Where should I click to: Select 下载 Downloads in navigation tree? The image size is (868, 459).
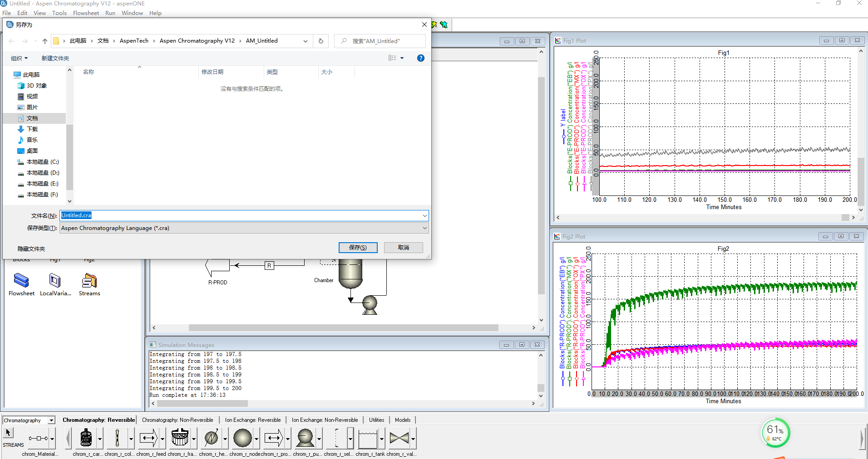(32, 129)
